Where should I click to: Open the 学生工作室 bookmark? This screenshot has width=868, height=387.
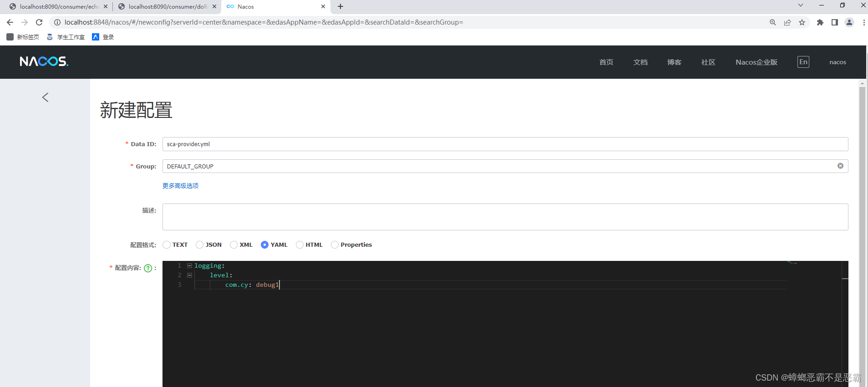pyautogui.click(x=66, y=37)
